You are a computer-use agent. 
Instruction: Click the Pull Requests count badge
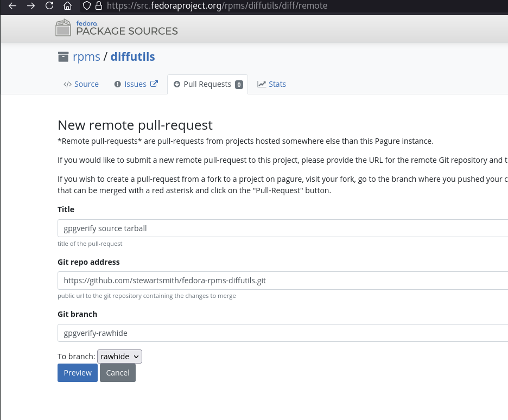[x=239, y=85]
